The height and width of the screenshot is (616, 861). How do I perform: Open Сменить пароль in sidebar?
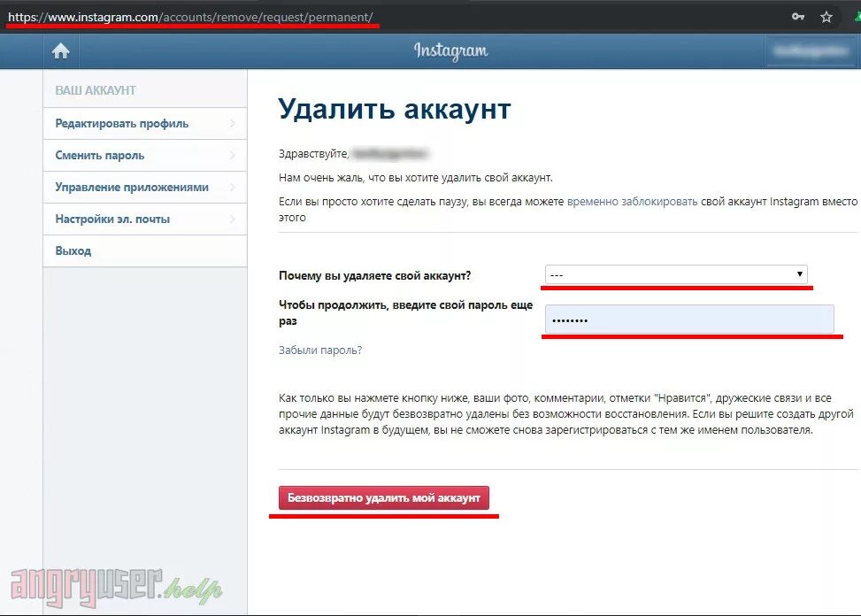coord(145,156)
